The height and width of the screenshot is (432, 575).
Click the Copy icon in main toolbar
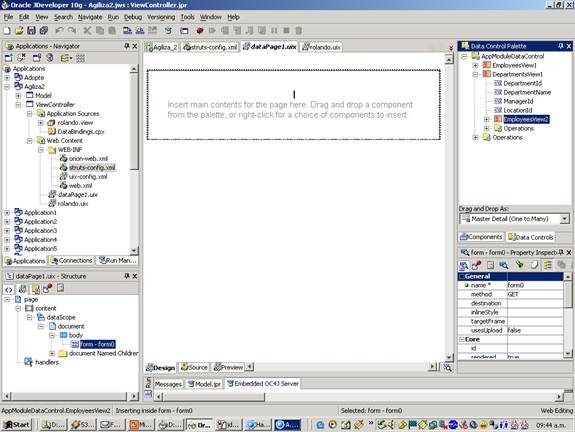tap(100, 31)
